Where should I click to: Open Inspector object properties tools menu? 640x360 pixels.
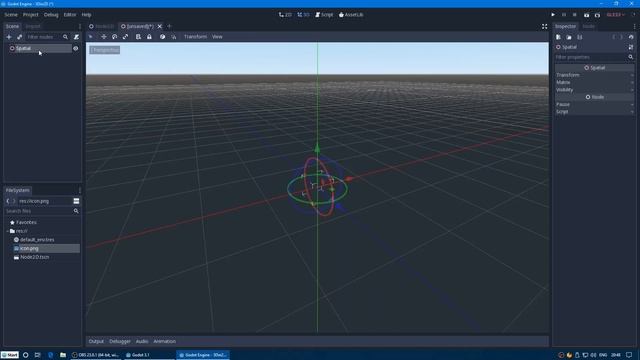[631, 47]
